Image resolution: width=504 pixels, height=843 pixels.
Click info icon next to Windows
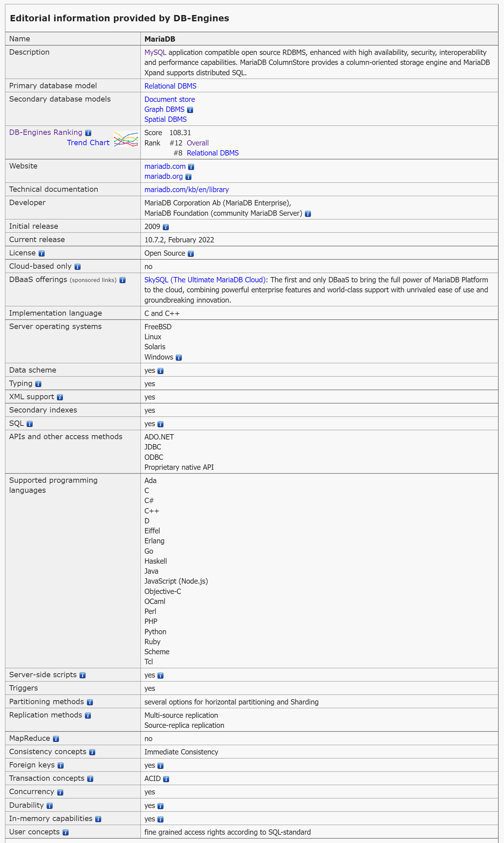point(179,358)
